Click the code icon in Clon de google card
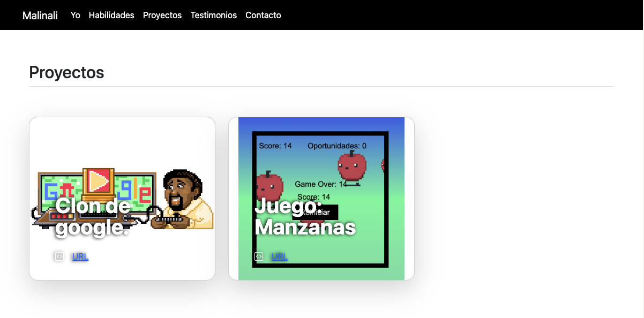This screenshot has width=644, height=318. click(x=59, y=256)
